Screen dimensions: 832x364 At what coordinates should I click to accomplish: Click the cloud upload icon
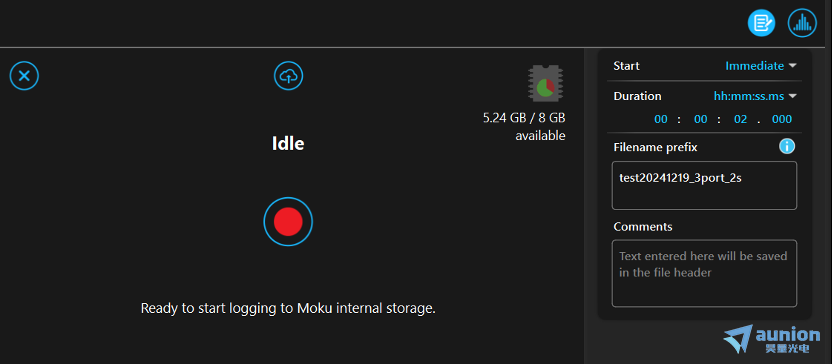pyautogui.click(x=288, y=76)
